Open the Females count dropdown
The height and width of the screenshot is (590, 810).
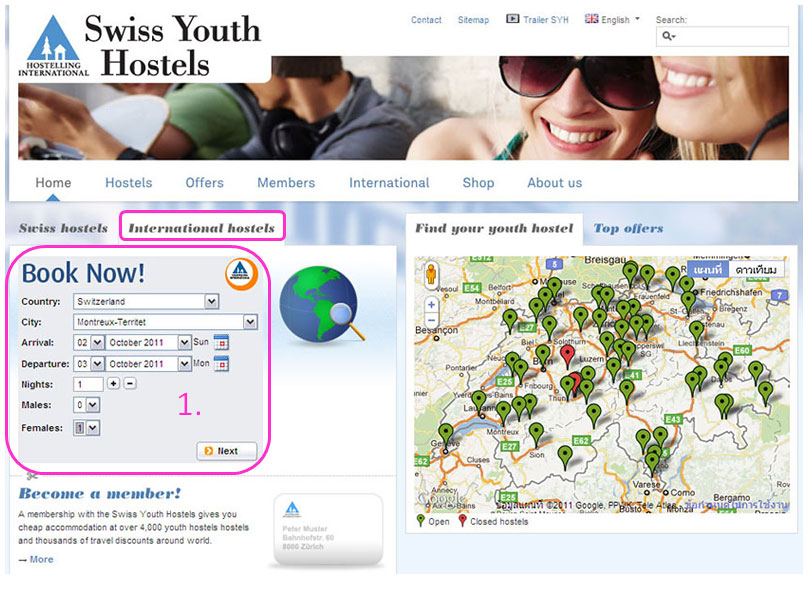[x=86, y=428]
